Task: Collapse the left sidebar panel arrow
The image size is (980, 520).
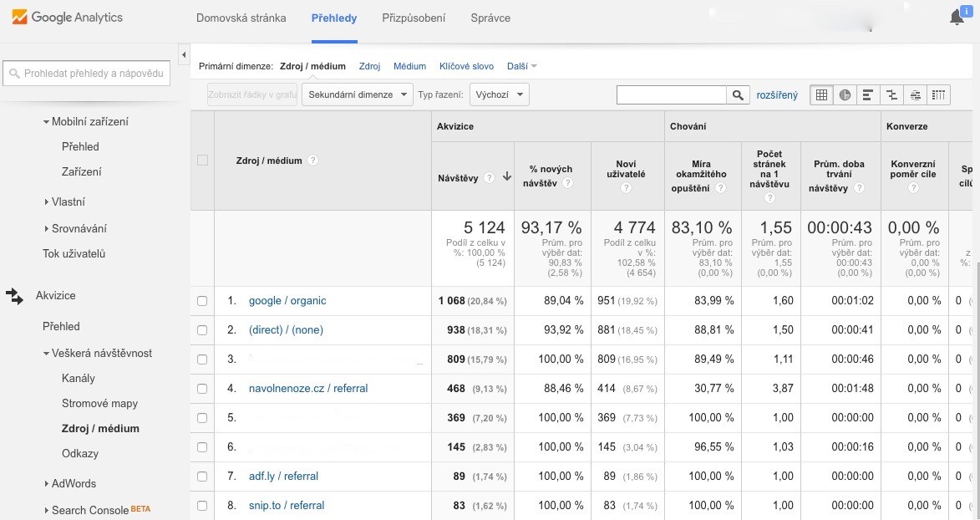Action: click(184, 55)
